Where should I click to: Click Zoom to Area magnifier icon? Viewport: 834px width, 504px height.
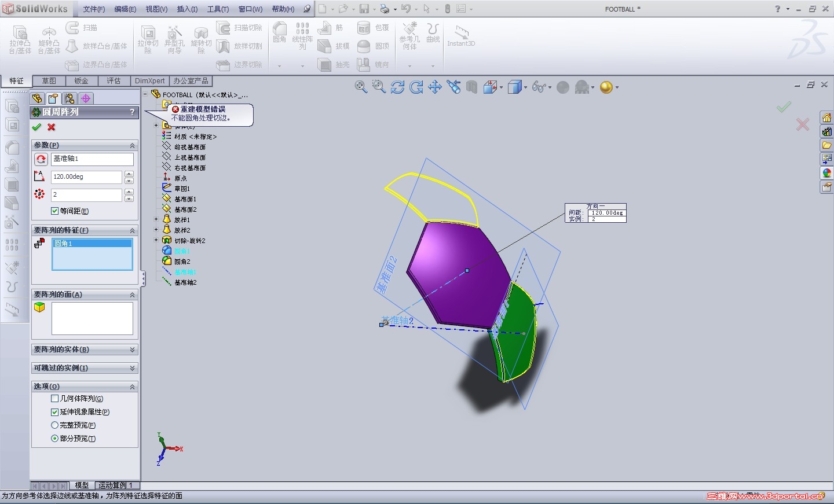[379, 87]
